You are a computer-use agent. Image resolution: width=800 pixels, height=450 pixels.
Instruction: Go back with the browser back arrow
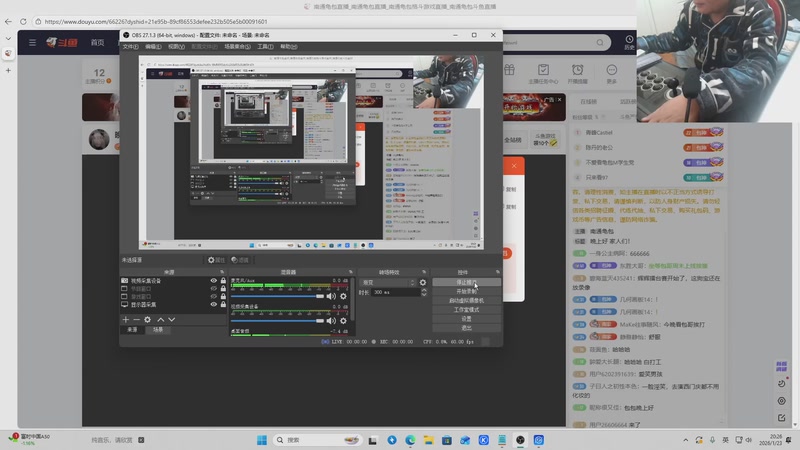coord(8,21)
